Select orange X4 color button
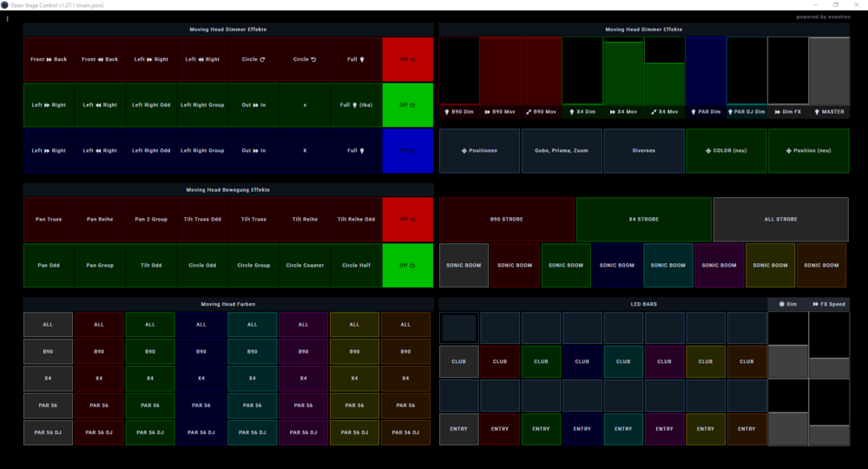The height and width of the screenshot is (469, 868). click(405, 378)
